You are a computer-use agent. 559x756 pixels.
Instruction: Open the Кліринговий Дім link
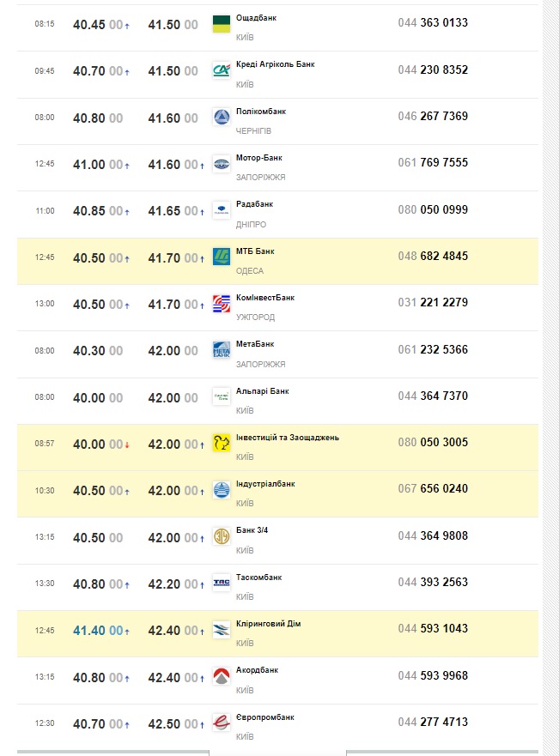268,624
